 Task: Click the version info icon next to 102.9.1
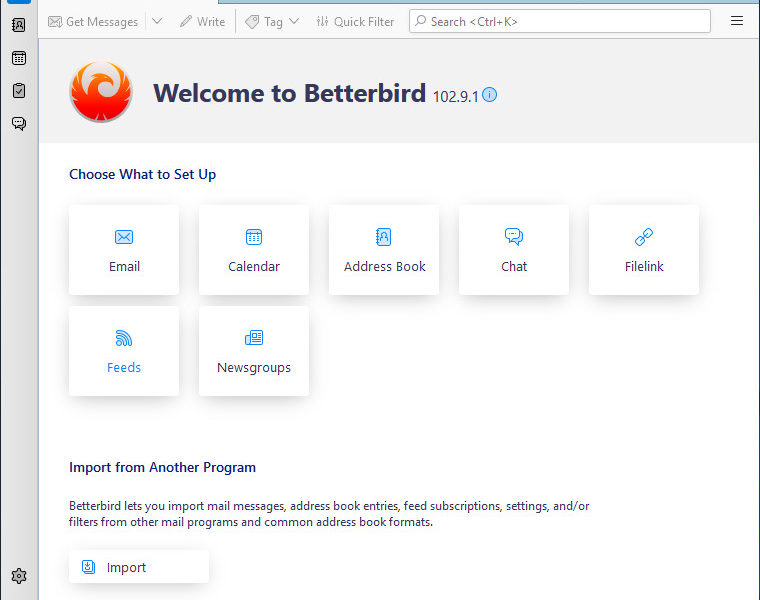pyautogui.click(x=490, y=95)
